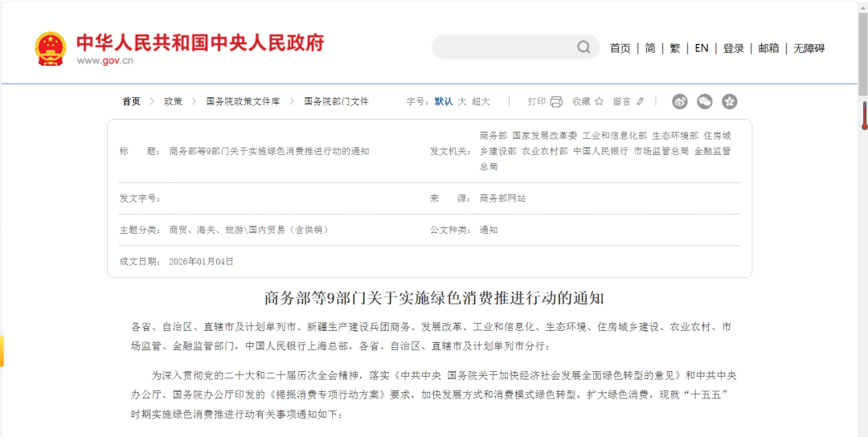Click the national emblem logo
Image resolution: width=868 pixels, height=437 pixels.
(51, 48)
